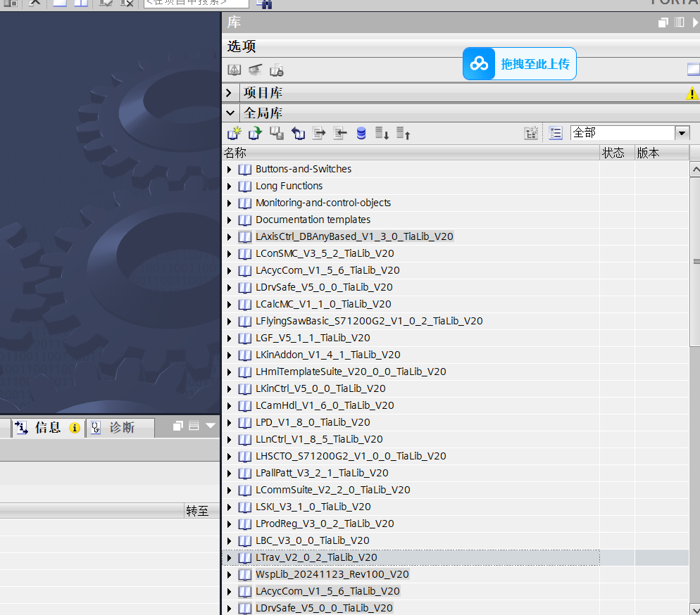Open the 全部 filter dropdown
The image size is (700, 615).
click(x=682, y=133)
